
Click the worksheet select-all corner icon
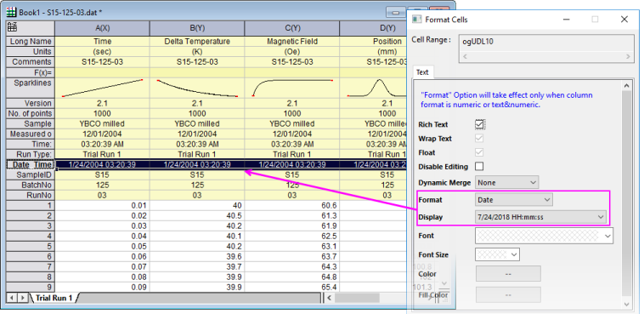tap(13, 27)
